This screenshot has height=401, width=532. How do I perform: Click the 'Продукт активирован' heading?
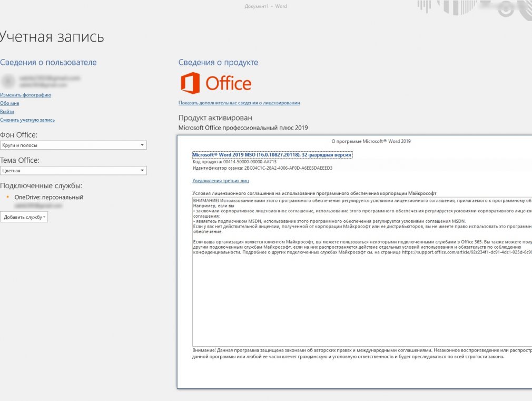pyautogui.click(x=215, y=118)
